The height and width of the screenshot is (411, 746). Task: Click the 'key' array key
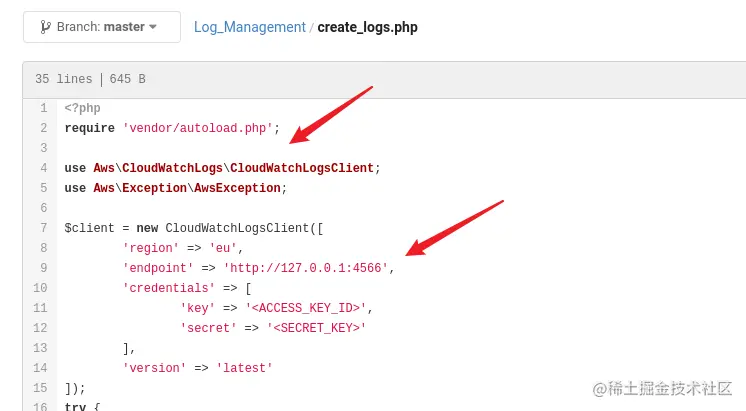click(197, 308)
